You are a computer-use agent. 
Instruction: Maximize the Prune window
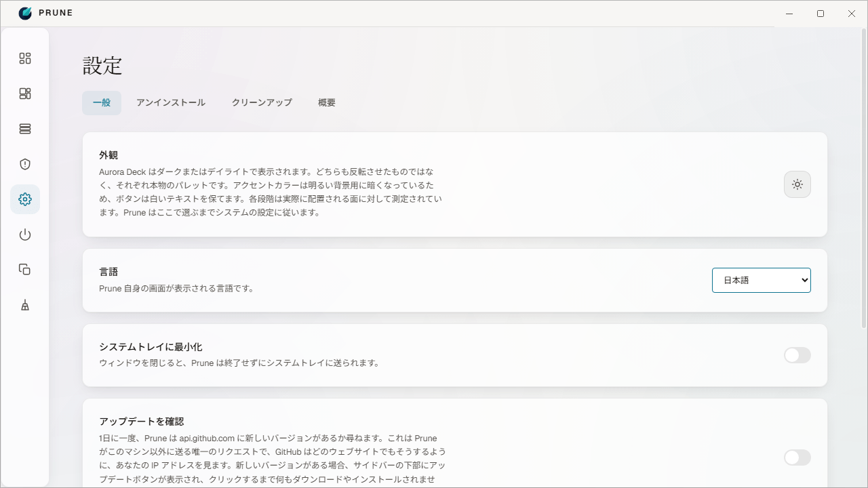pos(821,14)
